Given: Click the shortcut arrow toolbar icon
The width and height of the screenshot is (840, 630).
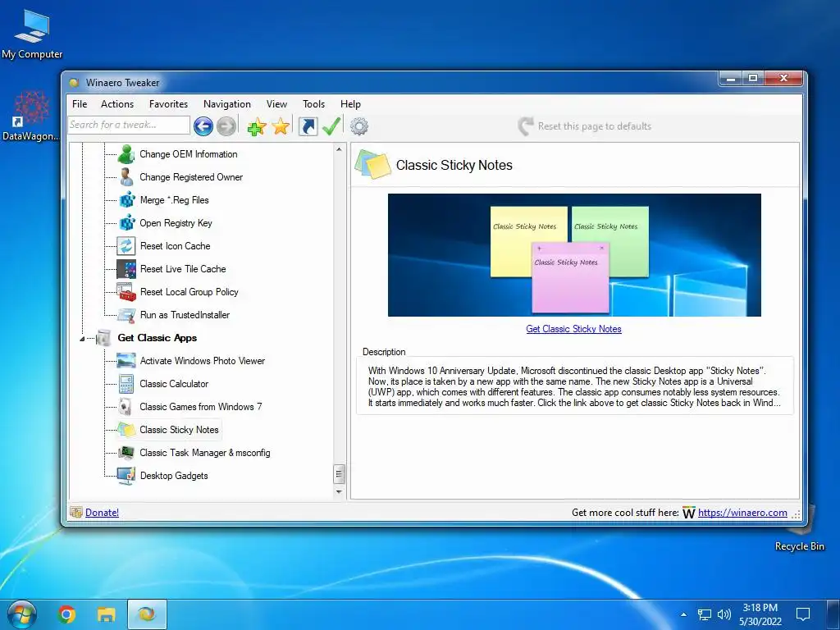Looking at the screenshot, I should (308, 126).
